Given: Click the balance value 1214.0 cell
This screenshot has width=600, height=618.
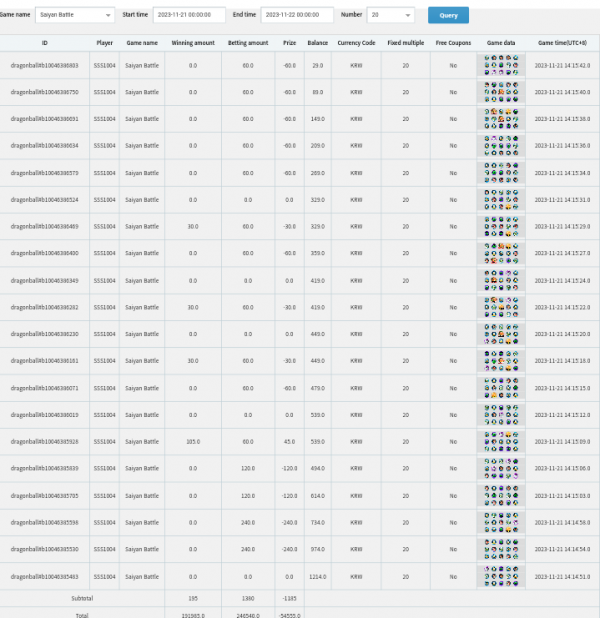Looking at the screenshot, I should (x=317, y=577).
